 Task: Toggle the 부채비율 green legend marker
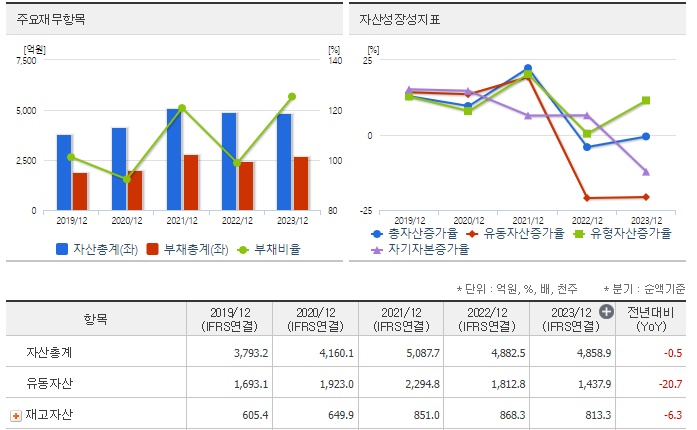(243, 249)
